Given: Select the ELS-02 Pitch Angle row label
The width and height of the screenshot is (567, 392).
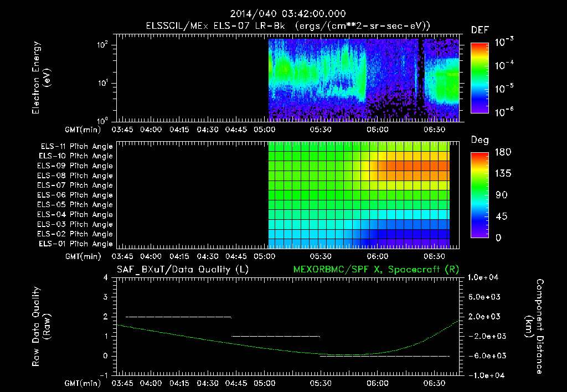Looking at the screenshot, I should click(75, 234).
